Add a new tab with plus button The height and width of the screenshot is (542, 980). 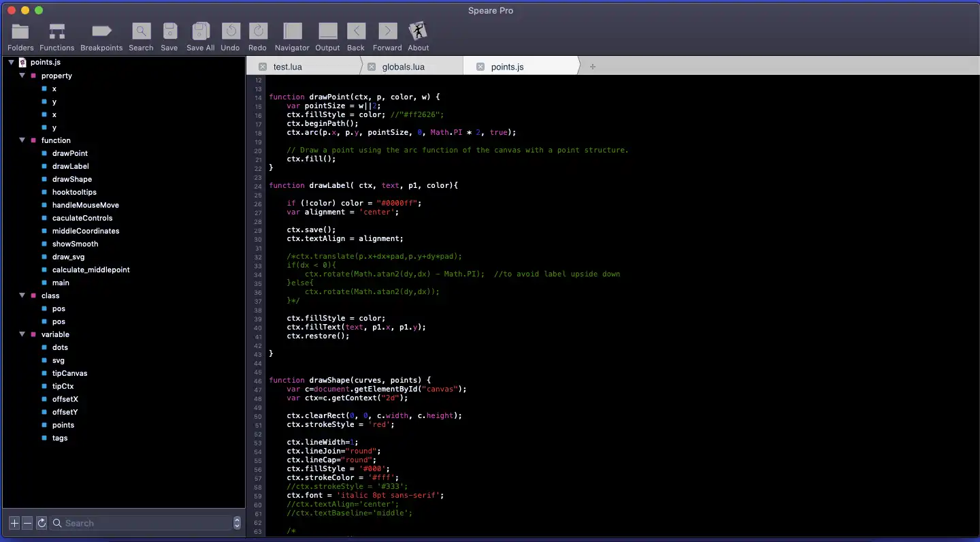tap(592, 67)
